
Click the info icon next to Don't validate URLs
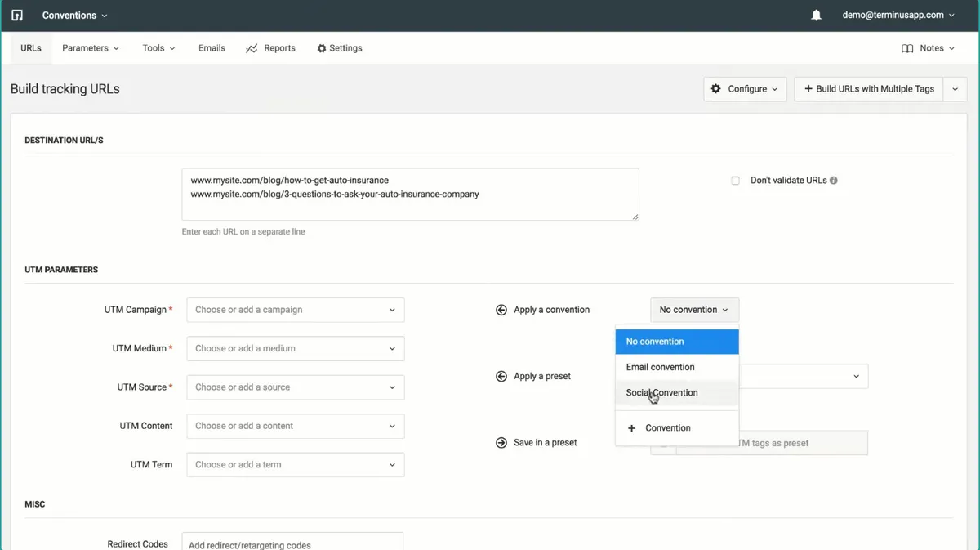click(x=832, y=180)
